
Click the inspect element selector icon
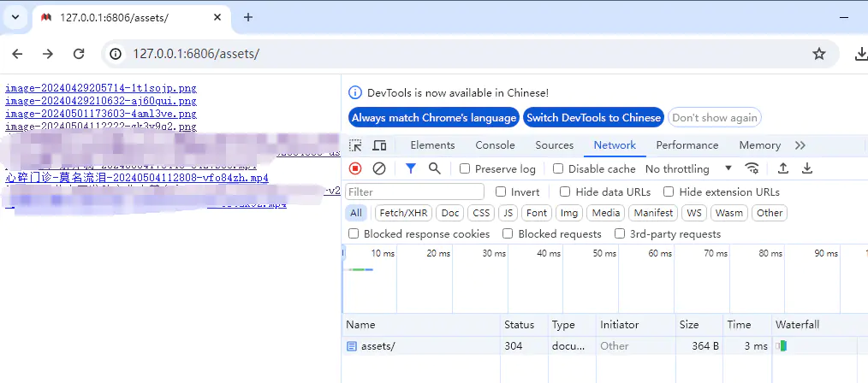click(x=356, y=145)
